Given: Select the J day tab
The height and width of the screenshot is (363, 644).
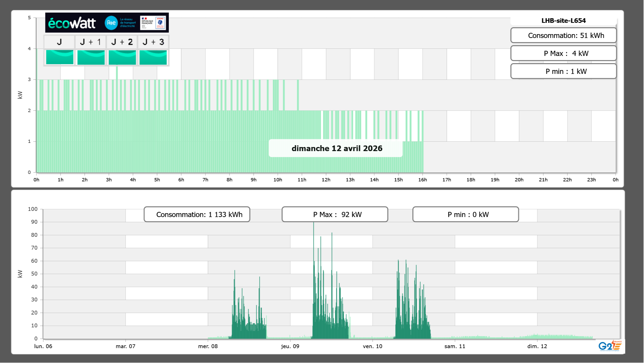Looking at the screenshot, I should (x=60, y=42).
